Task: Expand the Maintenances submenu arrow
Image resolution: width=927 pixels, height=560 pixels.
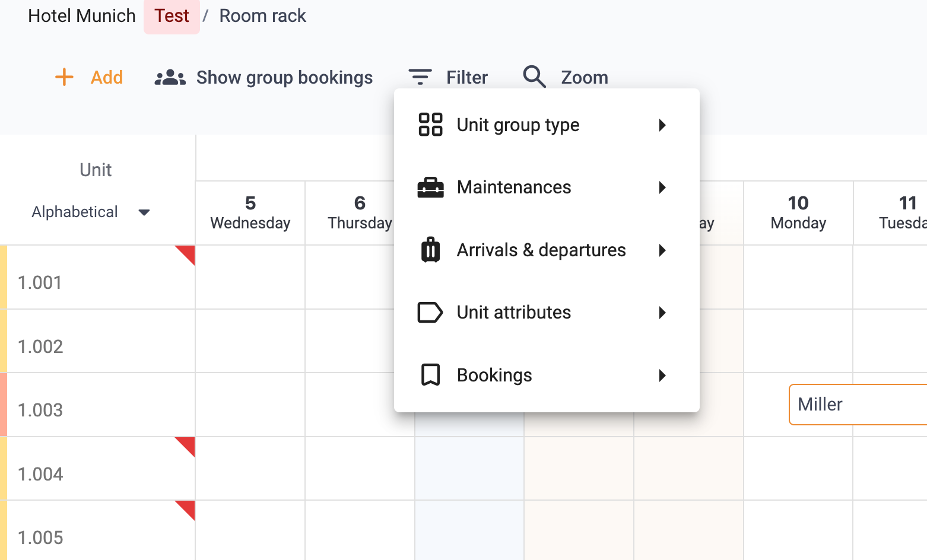Action: point(662,187)
